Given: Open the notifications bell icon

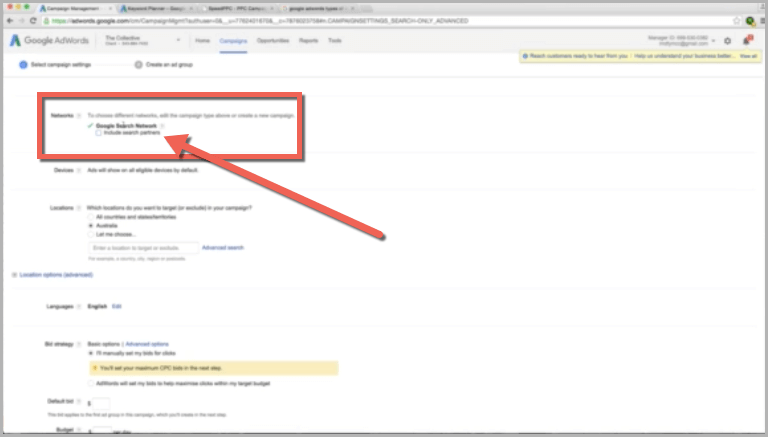Looking at the screenshot, I should [x=746, y=41].
